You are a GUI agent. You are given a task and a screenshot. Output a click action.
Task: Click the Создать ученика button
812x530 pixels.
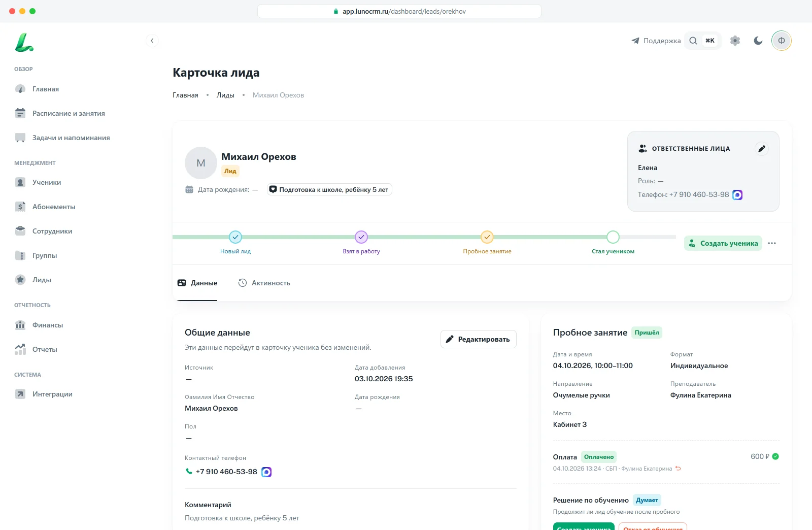pyautogui.click(x=723, y=243)
